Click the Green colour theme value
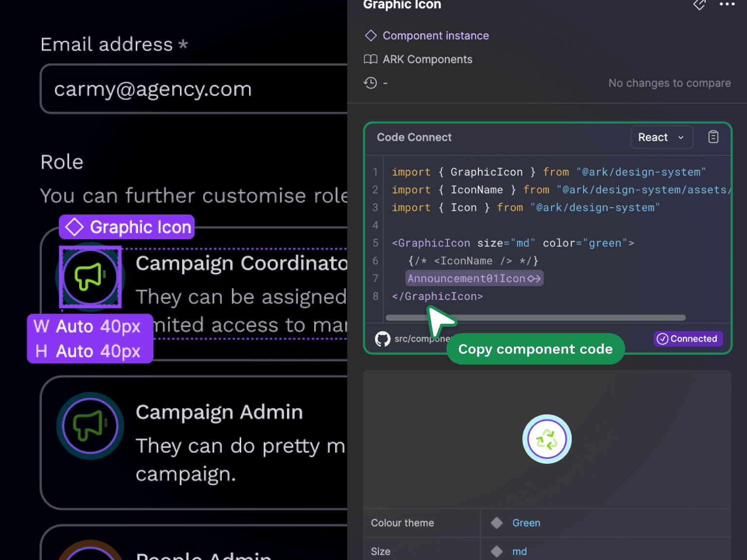 pyautogui.click(x=526, y=523)
